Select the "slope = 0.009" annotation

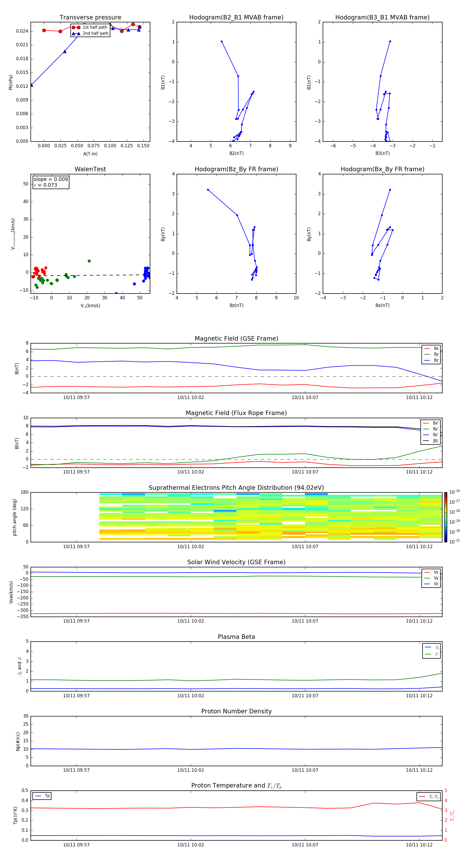click(x=51, y=179)
